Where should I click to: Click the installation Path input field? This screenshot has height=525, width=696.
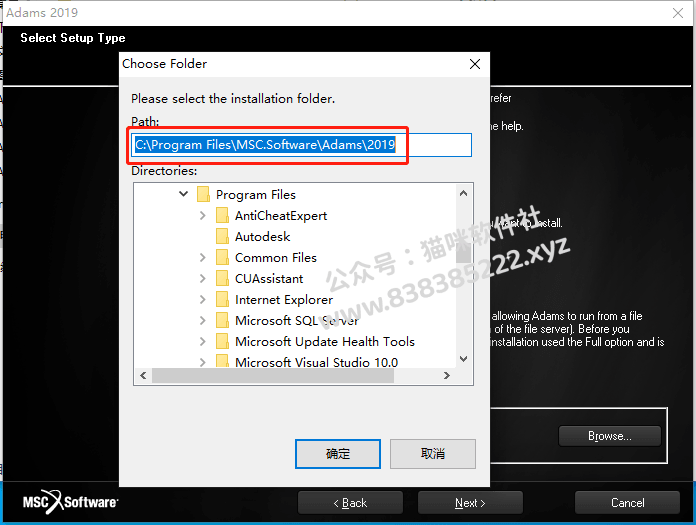[302, 145]
